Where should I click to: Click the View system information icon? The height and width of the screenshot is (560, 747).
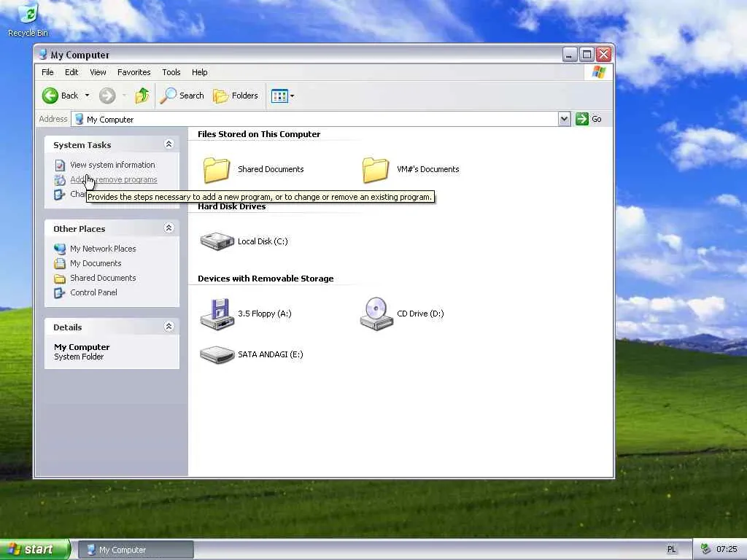pyautogui.click(x=60, y=166)
